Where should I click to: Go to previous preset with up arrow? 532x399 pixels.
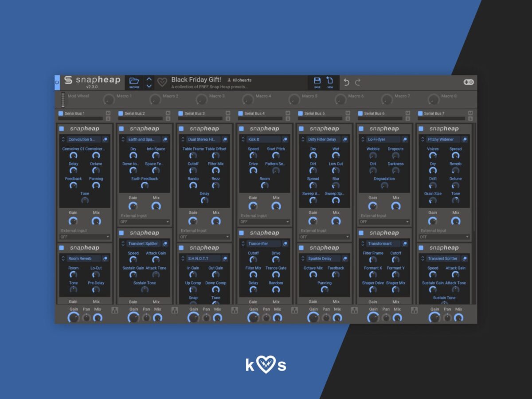149,79
